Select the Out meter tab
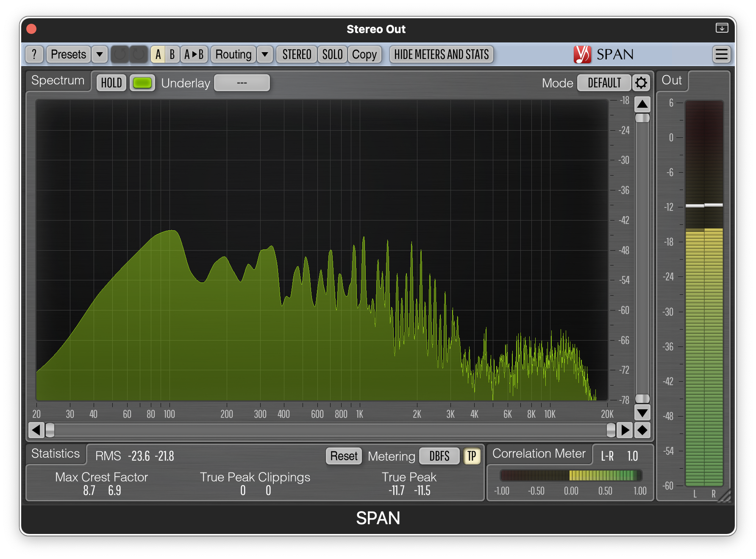The image size is (756, 559). 672,81
